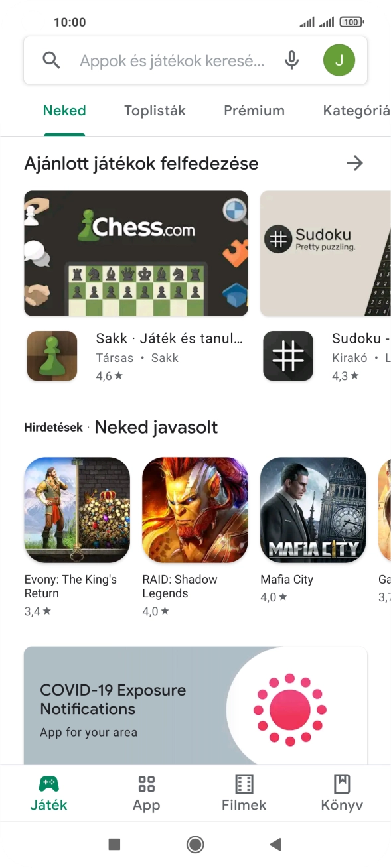The image size is (391, 868).
Task: Open RAID: Shadow Legends app icon
Action: point(195,510)
